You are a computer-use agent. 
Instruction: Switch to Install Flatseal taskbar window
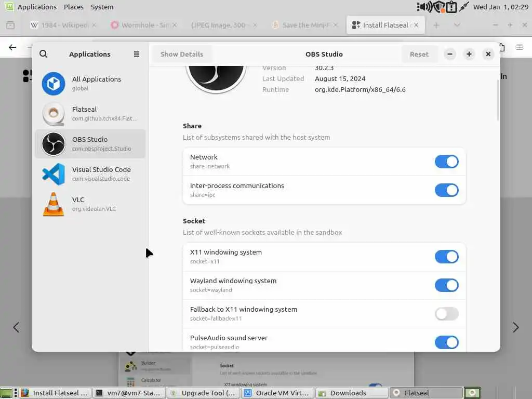point(55,393)
